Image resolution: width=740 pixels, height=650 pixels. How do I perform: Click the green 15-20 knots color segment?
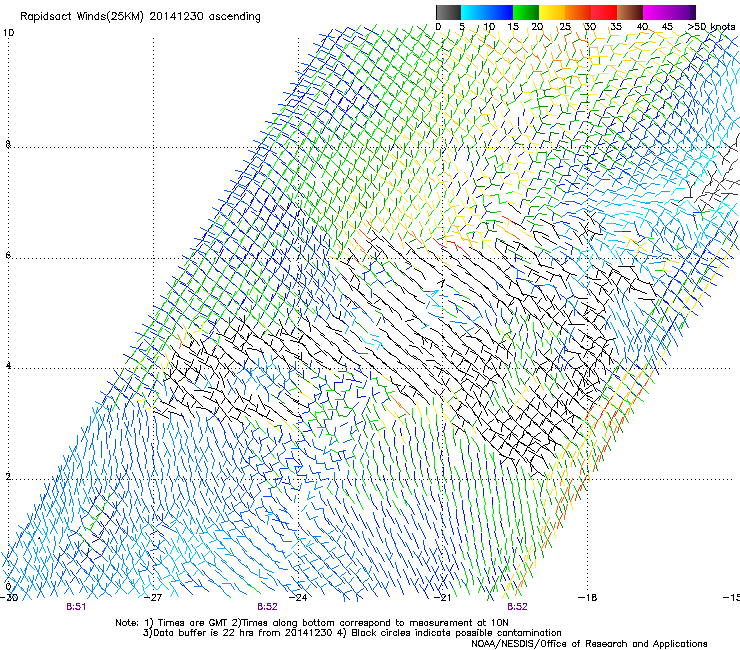coord(526,12)
